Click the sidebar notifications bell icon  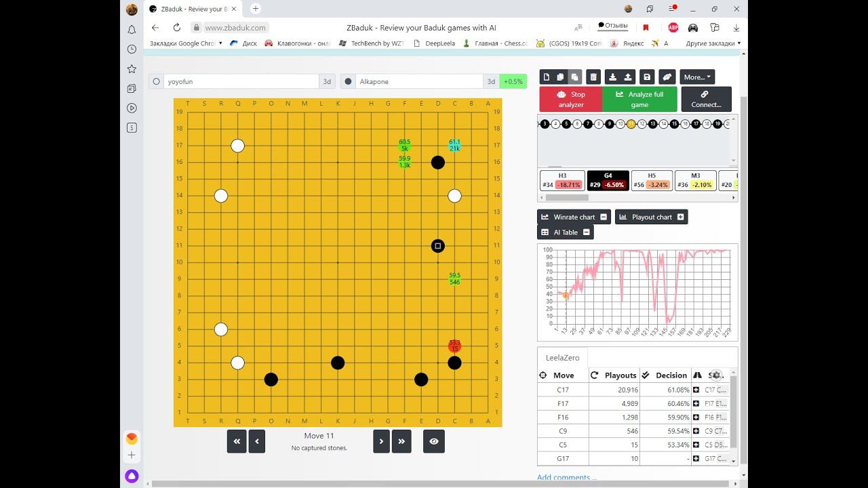[132, 30]
